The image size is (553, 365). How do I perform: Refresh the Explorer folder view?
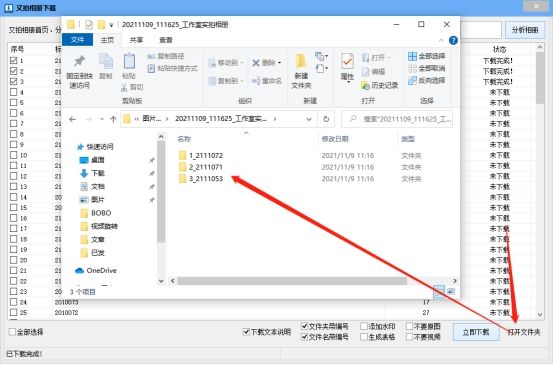pyautogui.click(x=326, y=119)
